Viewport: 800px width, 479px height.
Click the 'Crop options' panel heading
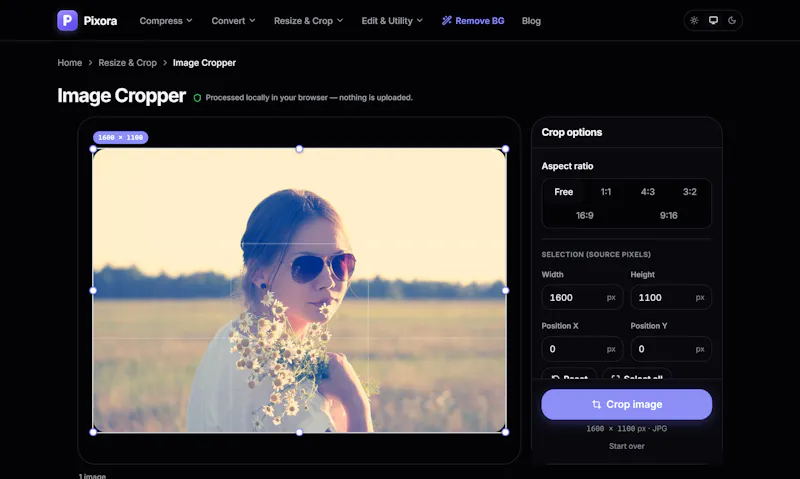click(x=571, y=132)
